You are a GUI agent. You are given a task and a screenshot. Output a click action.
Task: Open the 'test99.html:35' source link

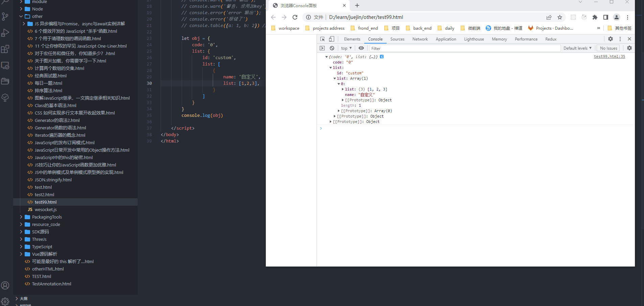pyautogui.click(x=609, y=56)
